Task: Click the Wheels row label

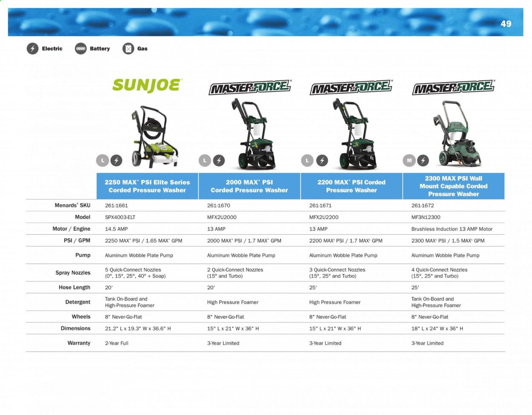Action: point(81,317)
